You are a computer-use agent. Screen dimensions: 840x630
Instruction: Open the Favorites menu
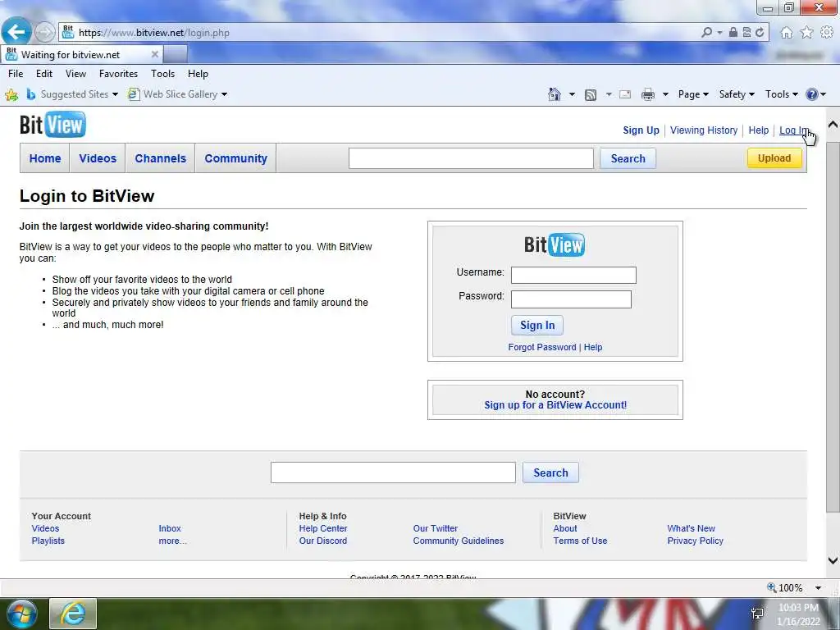(118, 73)
